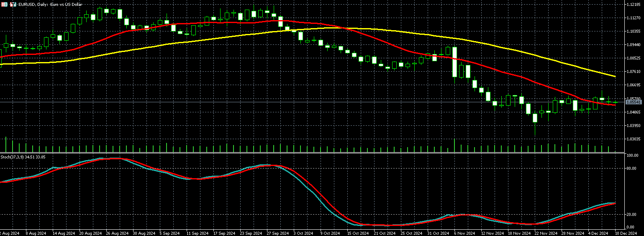
Task: Click the 1.07610 price scale label
Action: coord(633,72)
